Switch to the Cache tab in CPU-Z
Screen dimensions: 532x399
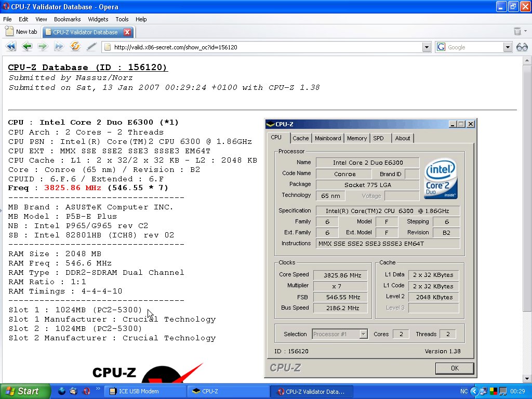click(x=301, y=138)
